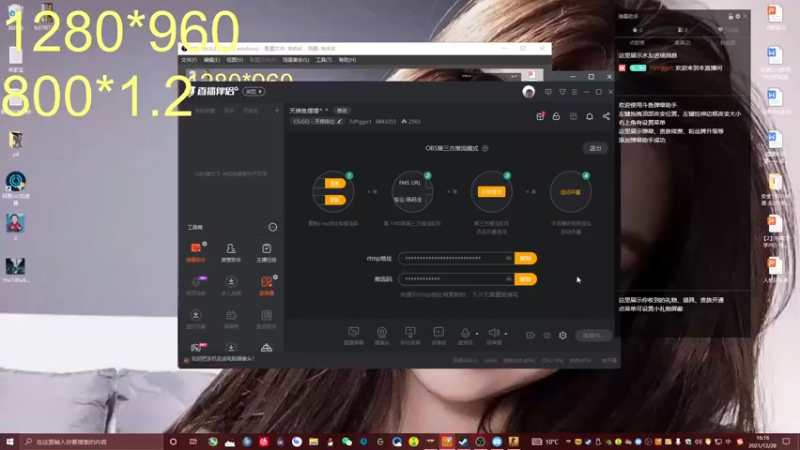
Task: Add a new scene with plus icon
Action: [x=277, y=110]
